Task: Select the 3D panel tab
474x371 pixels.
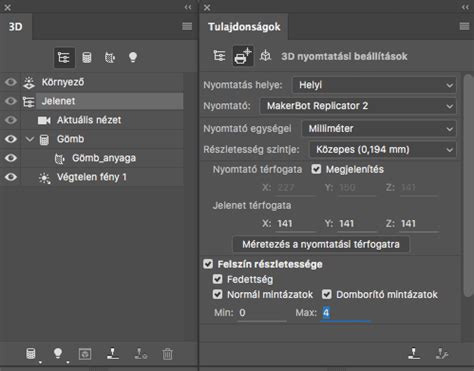Action: 16,27
